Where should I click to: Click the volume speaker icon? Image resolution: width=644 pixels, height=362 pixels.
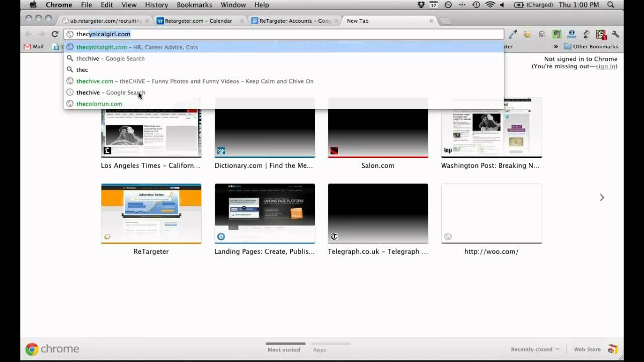[x=502, y=5]
